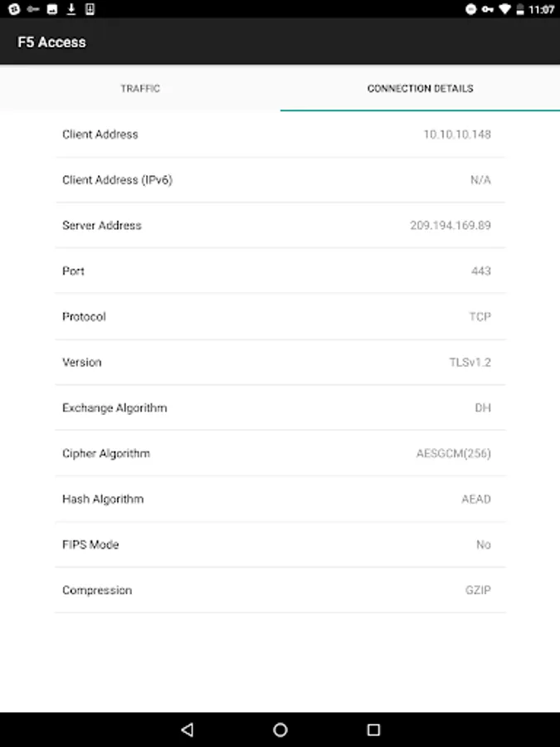The height and width of the screenshot is (747, 560).
Task: Tap the photo notification icon in status bar
Action: click(51, 9)
